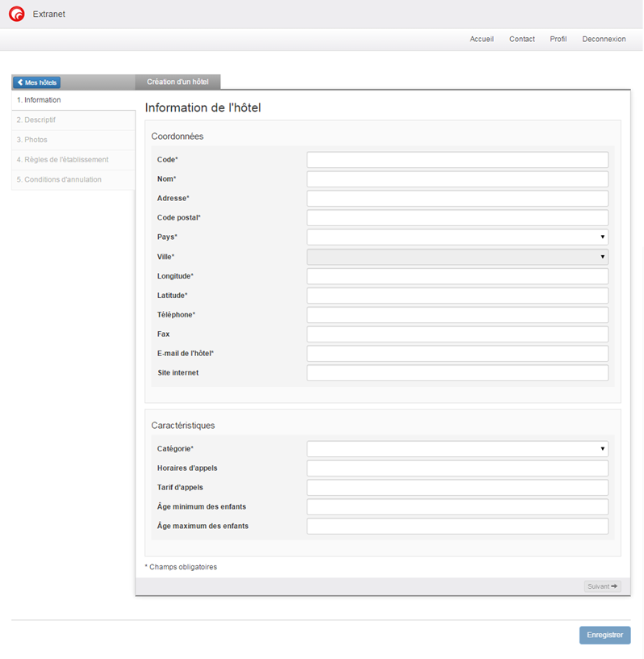This screenshot has height=659, width=644.
Task: Select step 1. Information in sidebar
Action: click(x=39, y=100)
